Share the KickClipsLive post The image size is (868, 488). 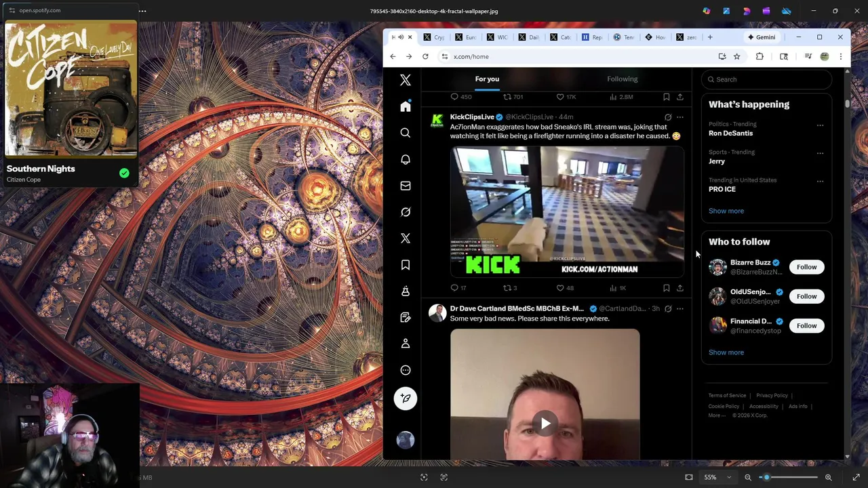680,288
